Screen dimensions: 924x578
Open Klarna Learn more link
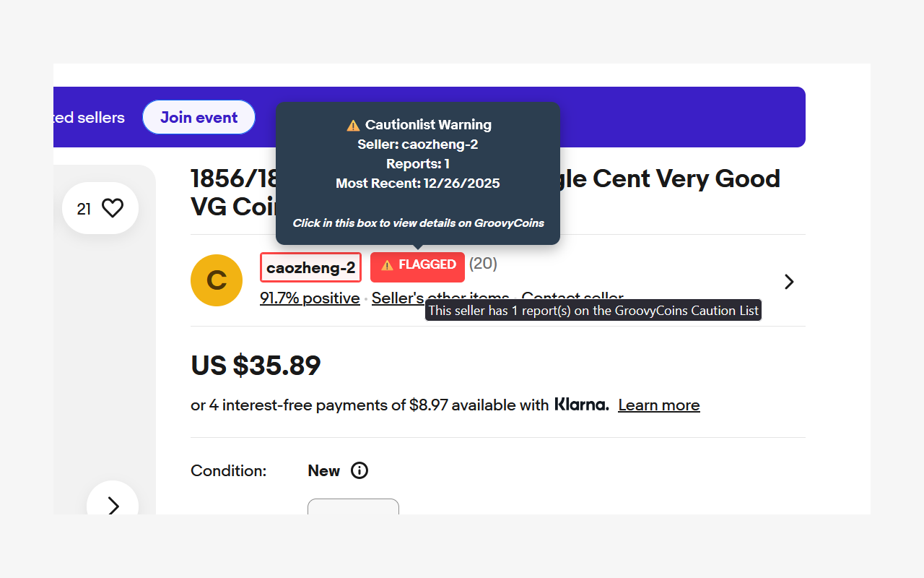click(658, 405)
